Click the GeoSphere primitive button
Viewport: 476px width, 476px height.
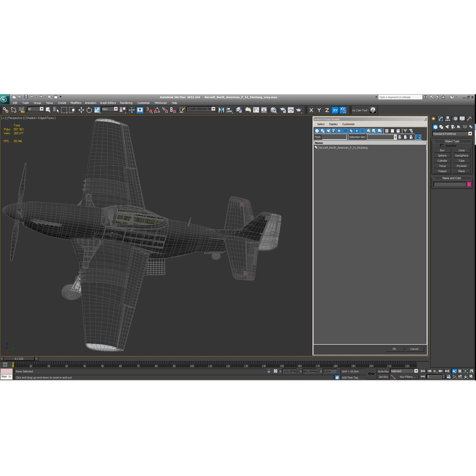click(x=461, y=156)
